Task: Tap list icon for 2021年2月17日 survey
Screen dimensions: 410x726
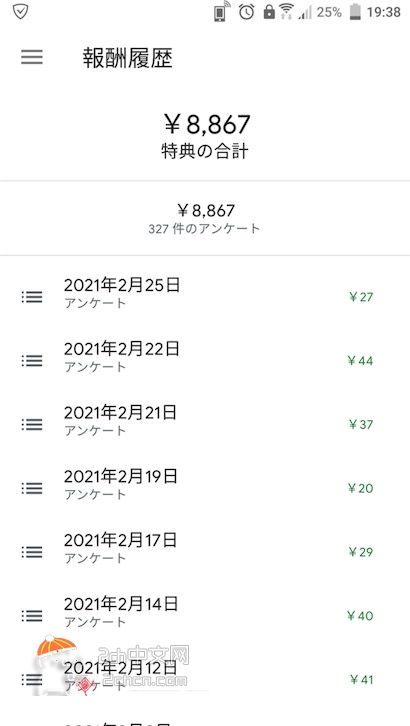Action: (32, 552)
